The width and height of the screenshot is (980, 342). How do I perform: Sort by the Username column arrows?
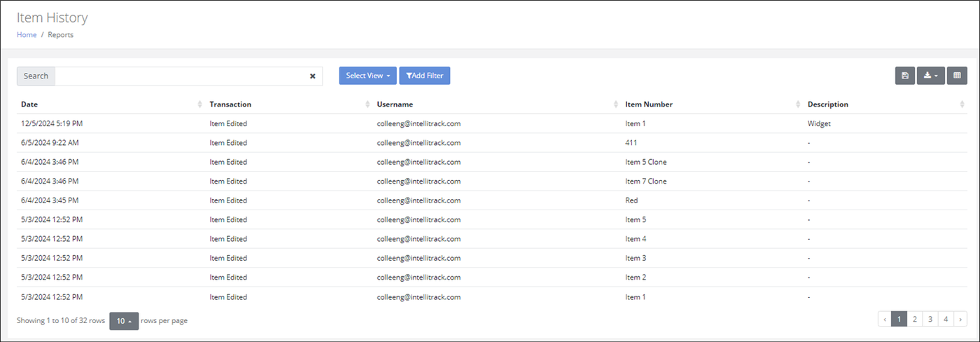(x=616, y=104)
